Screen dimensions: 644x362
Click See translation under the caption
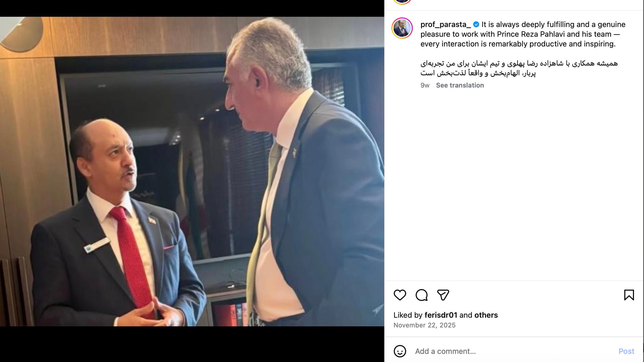click(460, 85)
